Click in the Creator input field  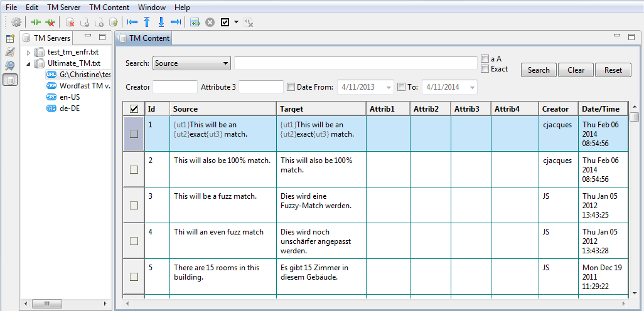(175, 87)
